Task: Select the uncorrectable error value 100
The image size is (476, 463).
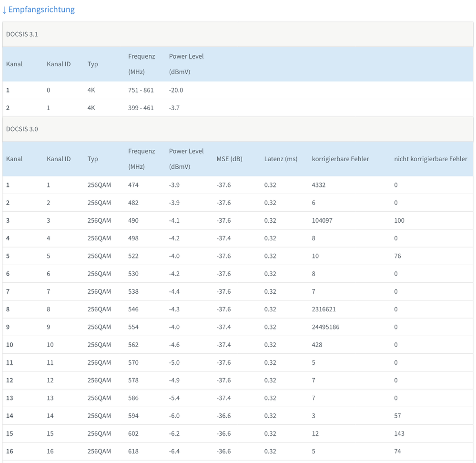Action: (x=399, y=221)
